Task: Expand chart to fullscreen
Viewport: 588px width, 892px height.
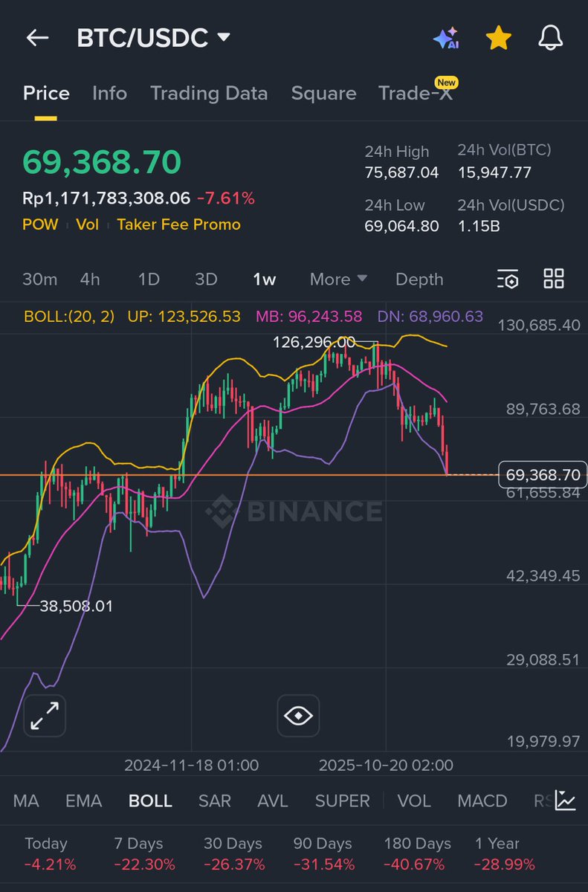Action: [x=45, y=717]
